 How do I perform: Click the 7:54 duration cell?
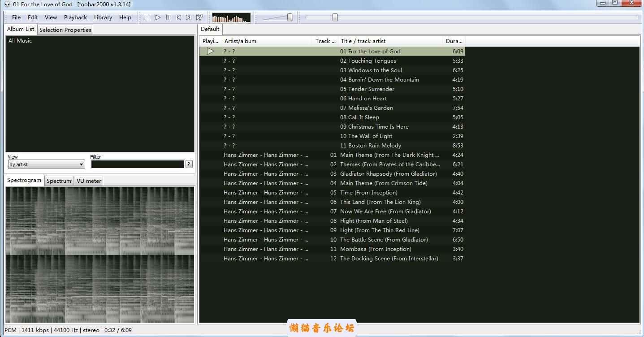pos(458,108)
